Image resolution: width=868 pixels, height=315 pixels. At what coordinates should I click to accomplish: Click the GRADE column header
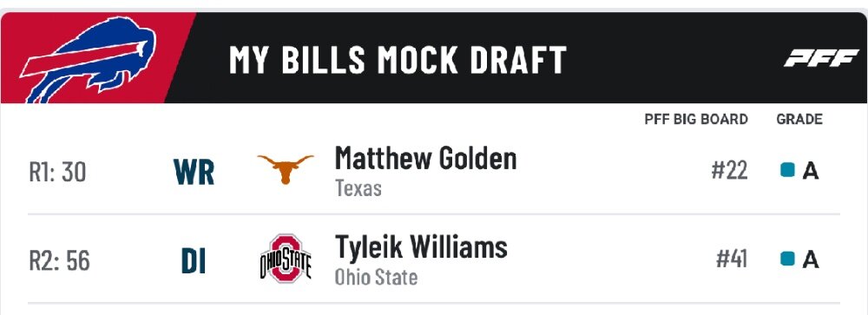pyautogui.click(x=799, y=119)
